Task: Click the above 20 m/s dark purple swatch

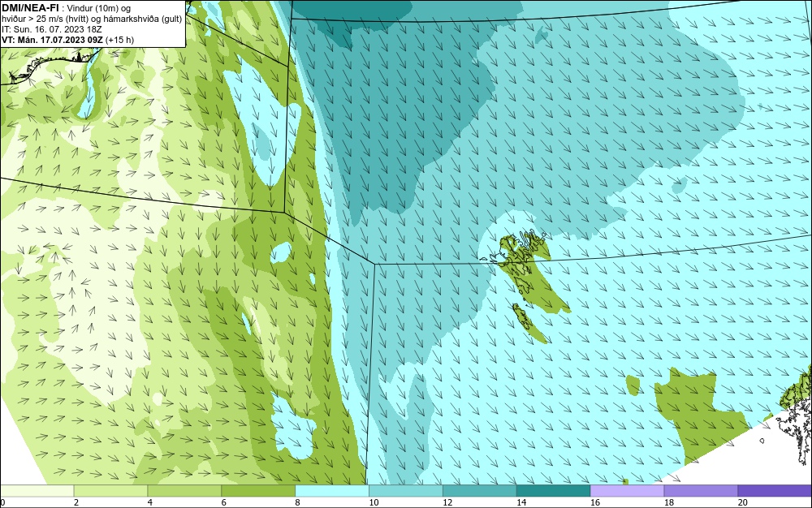Action: (x=775, y=490)
